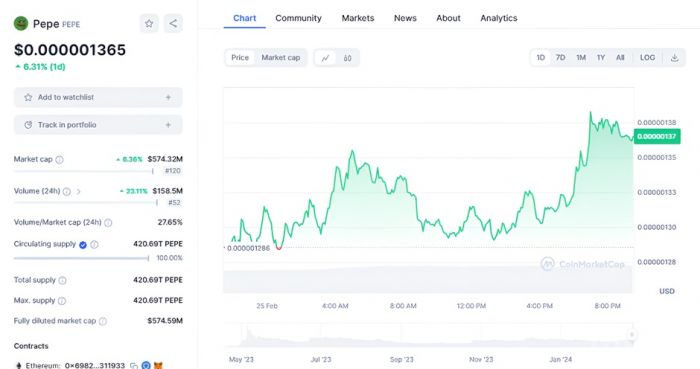The height and width of the screenshot is (369, 700).
Task: Expand Track in portfolio plus
Action: [168, 125]
